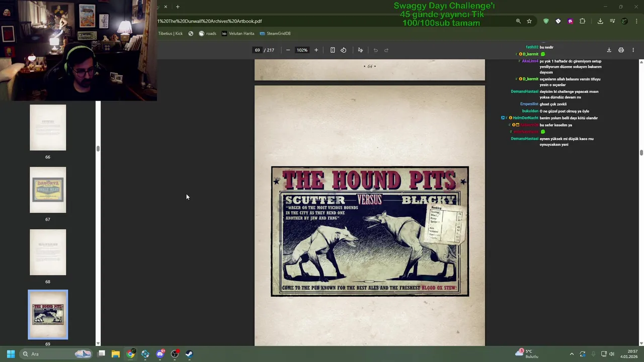This screenshot has width=644, height=362.
Task: Click the undo arrow in PDF toolbar
Action: point(375,50)
